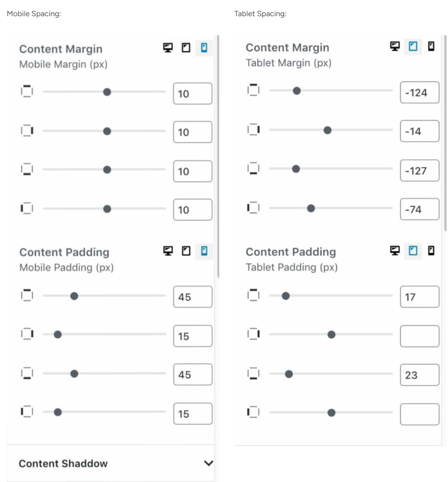Screen dimensions: 448x482
Task: Select tablet device icon in Mobile Content Padding
Action: point(186,251)
